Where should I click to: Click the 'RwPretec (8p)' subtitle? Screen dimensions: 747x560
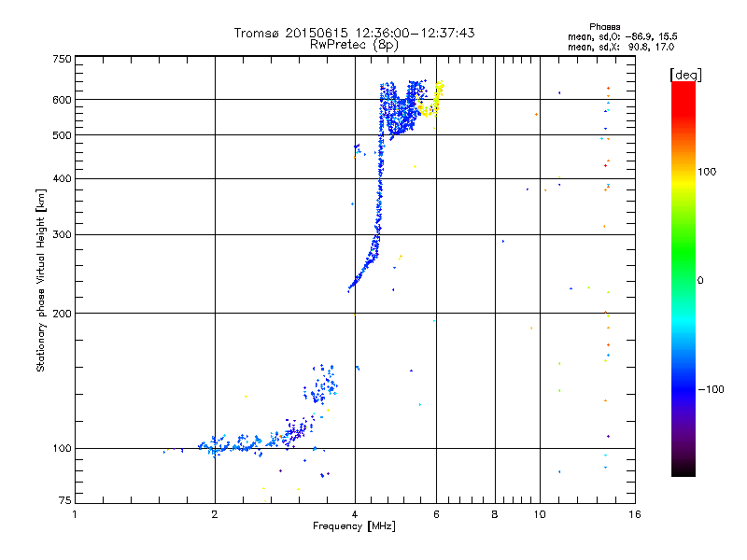coord(354,45)
